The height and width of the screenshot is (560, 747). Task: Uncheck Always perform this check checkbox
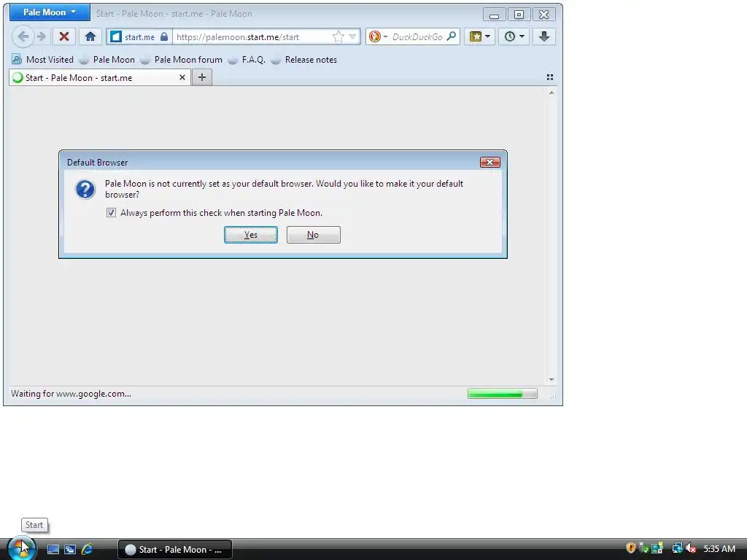pyautogui.click(x=111, y=213)
